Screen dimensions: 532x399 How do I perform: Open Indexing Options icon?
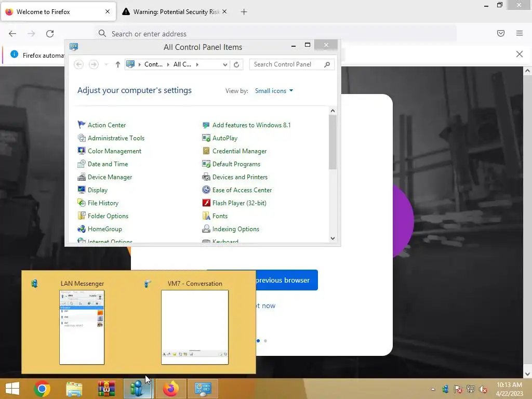tap(206, 229)
